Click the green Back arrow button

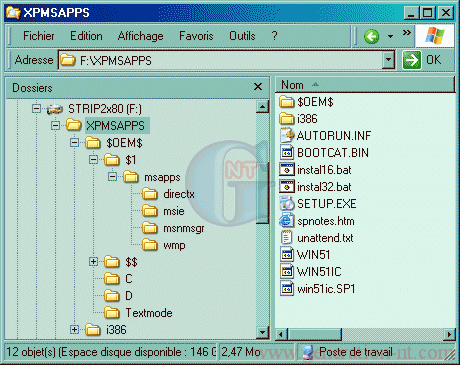[x=371, y=36]
